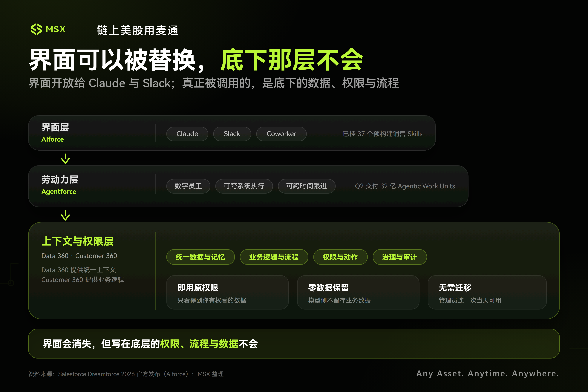This screenshot has width=588, height=392.
Task: Click the 数字员工 tag
Action: click(188, 186)
